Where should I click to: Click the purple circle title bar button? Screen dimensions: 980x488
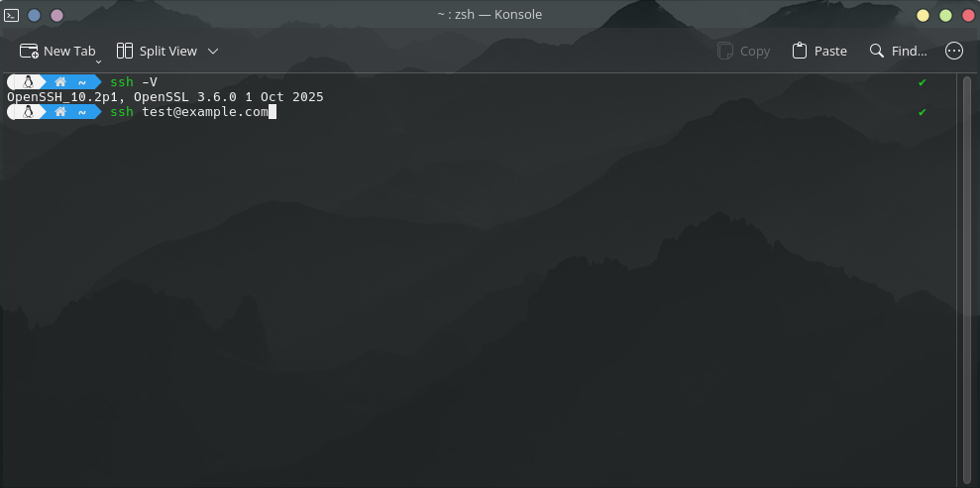56,15
